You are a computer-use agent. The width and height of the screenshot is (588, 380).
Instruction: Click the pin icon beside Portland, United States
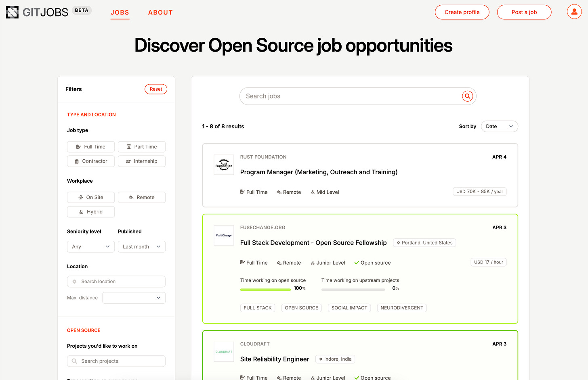tap(399, 243)
